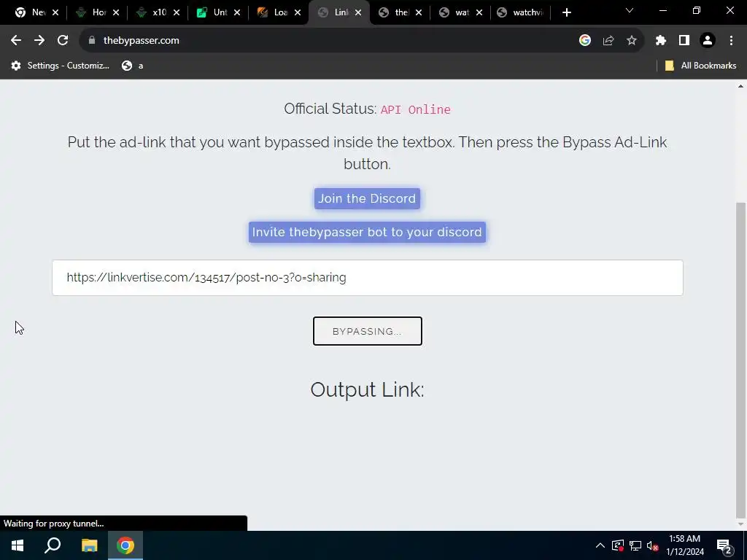The width and height of the screenshot is (747, 560).
Task: Click Join the Discord button
Action: click(367, 198)
